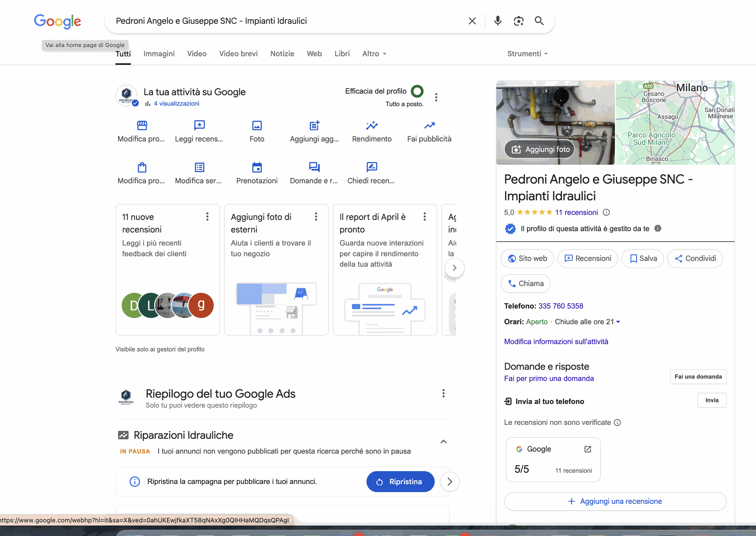This screenshot has width=756, height=536.
Task: Clear the search box with X
Action: 472,21
